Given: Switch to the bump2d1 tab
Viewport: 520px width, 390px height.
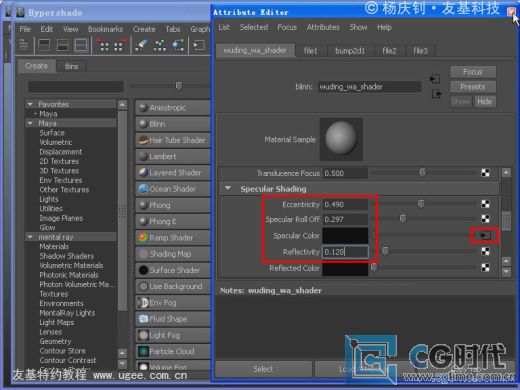Looking at the screenshot, I should (x=350, y=51).
